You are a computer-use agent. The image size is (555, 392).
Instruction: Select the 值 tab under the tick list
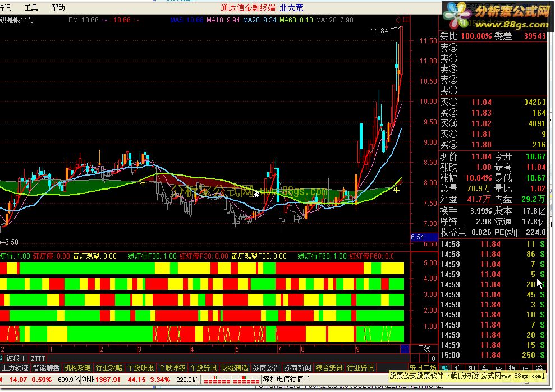click(526, 368)
